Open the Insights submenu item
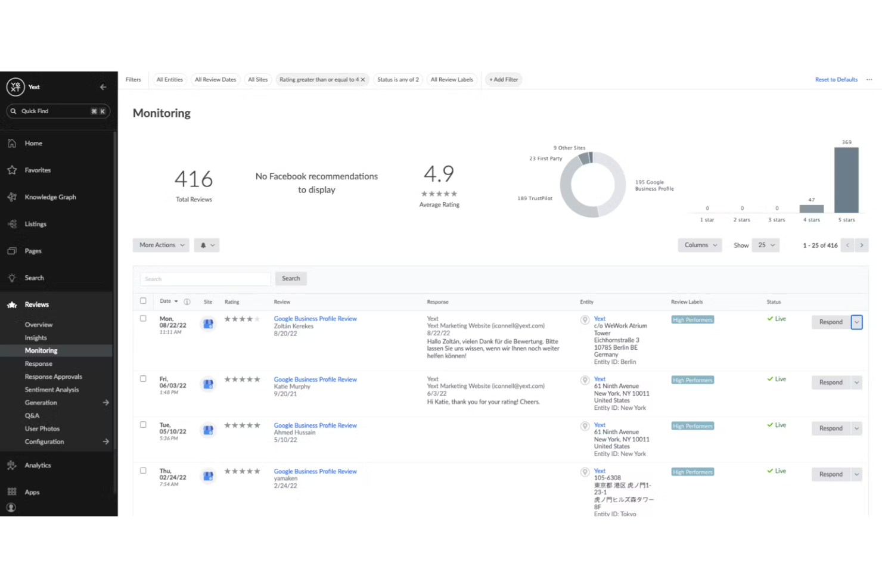The image size is (882, 588). 36,338
